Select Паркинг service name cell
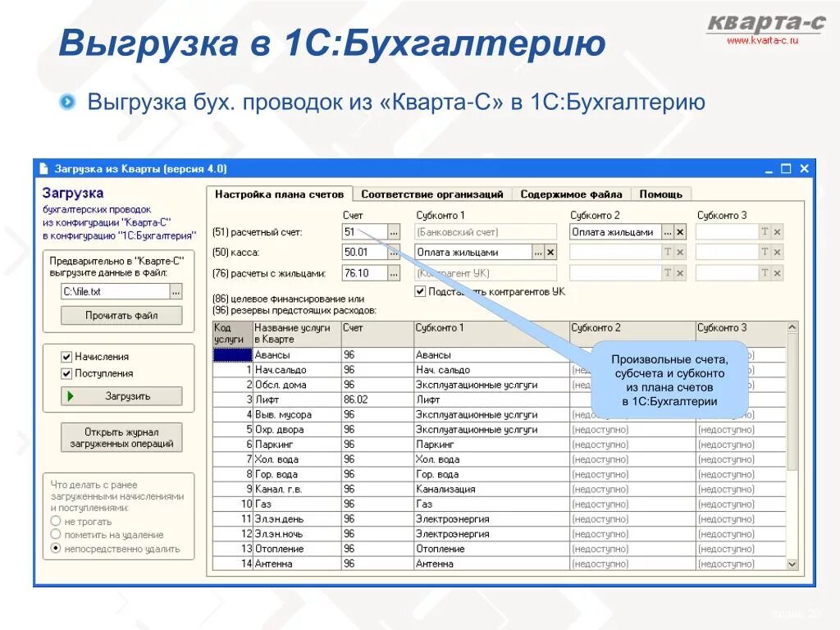The width and height of the screenshot is (840, 630). point(297,445)
